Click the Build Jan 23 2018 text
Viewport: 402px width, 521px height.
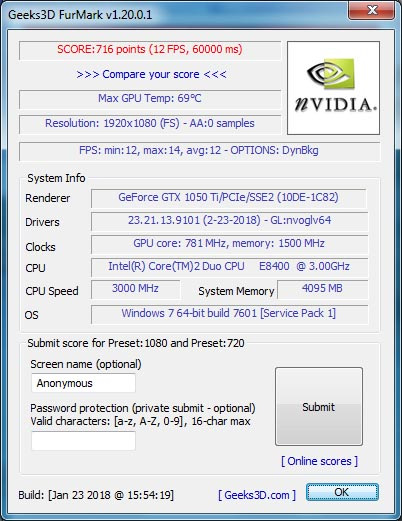click(96, 495)
